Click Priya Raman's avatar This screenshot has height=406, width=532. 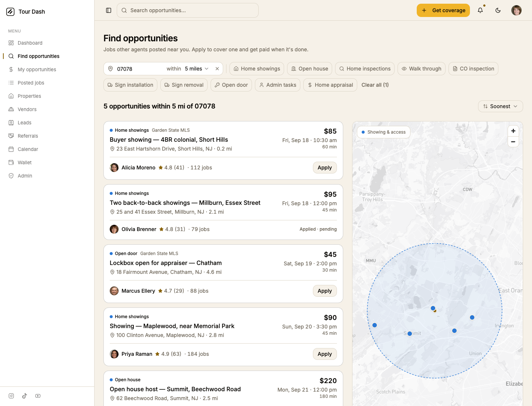tap(114, 354)
